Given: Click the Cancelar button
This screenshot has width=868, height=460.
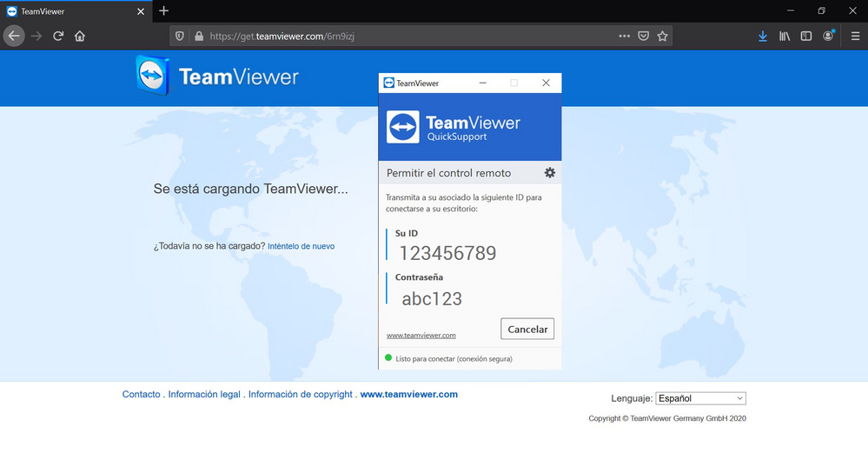Looking at the screenshot, I should pyautogui.click(x=527, y=329).
